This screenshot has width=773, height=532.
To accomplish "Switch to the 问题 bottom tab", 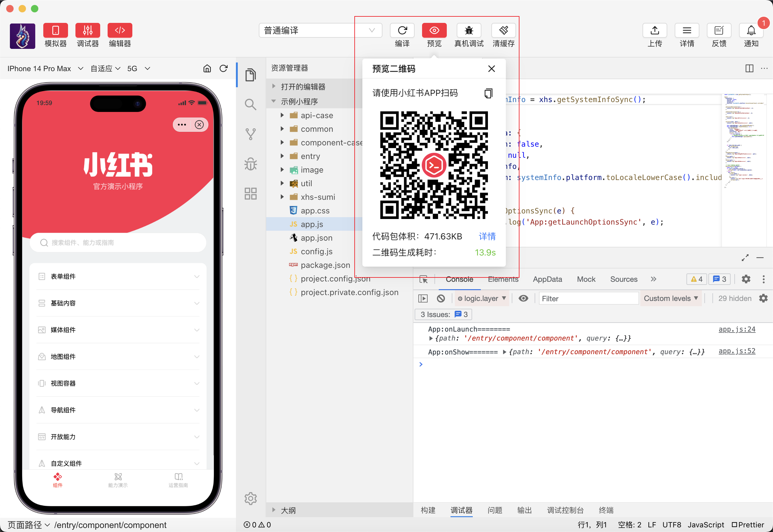I will click(494, 510).
